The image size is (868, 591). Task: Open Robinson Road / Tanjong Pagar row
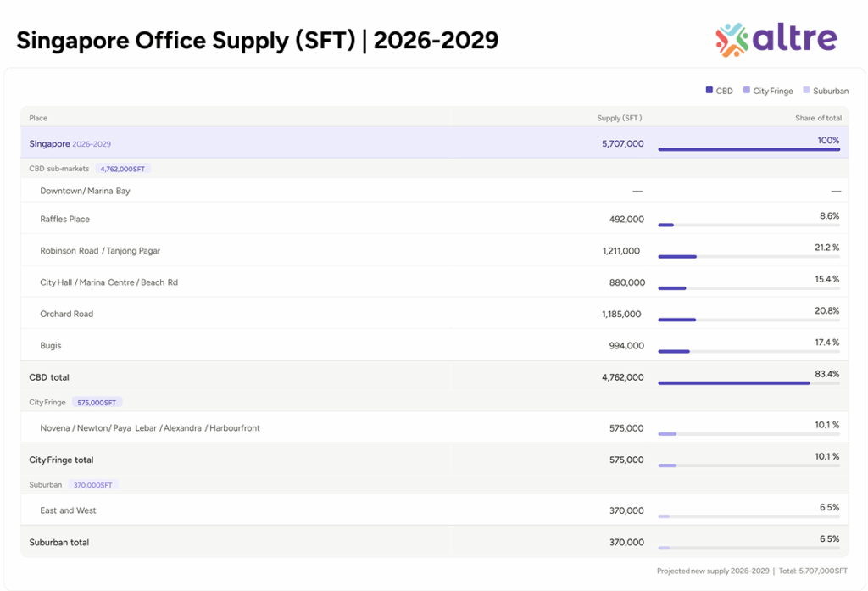click(x=100, y=251)
